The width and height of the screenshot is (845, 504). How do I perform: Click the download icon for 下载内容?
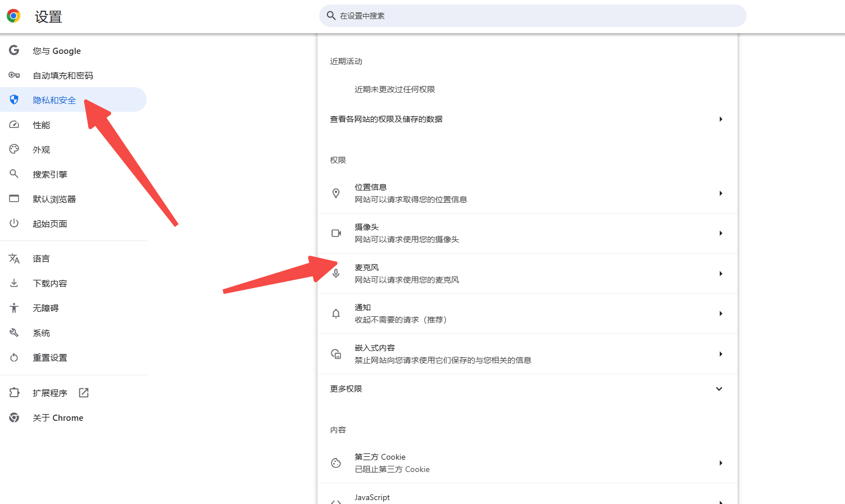14,283
